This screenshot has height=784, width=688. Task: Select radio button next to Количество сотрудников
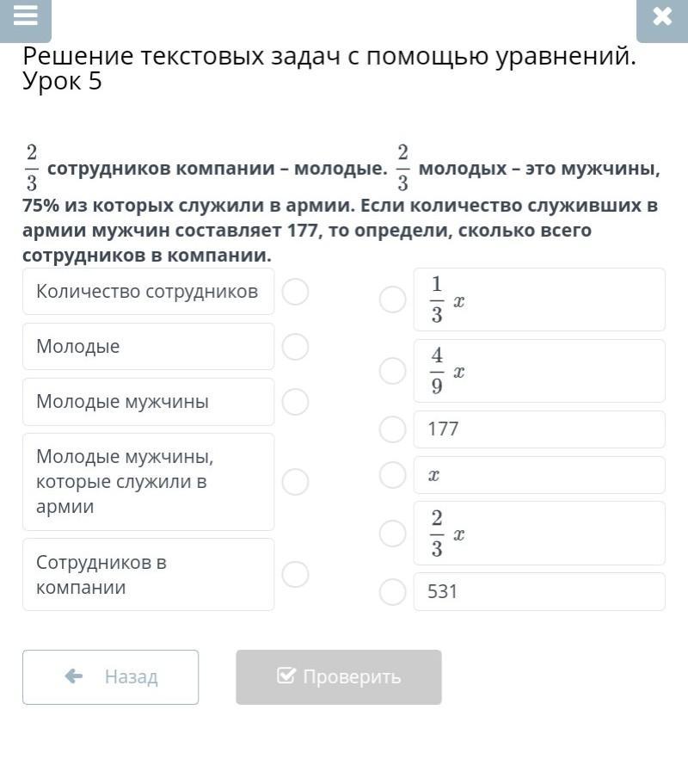coord(295,292)
